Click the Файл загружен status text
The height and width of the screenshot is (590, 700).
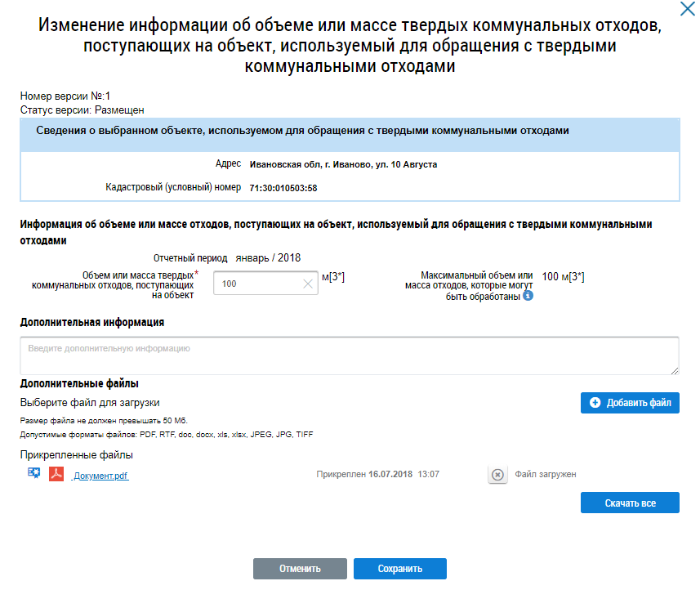pos(546,475)
